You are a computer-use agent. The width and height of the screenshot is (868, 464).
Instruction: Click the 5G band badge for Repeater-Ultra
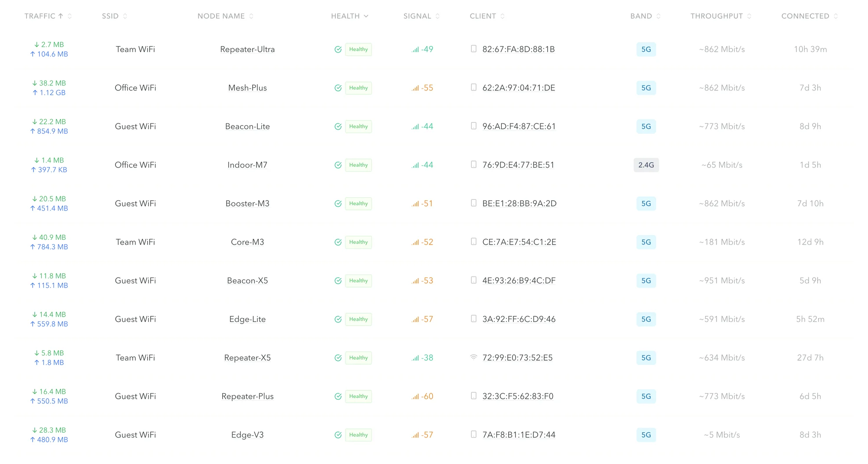646,50
